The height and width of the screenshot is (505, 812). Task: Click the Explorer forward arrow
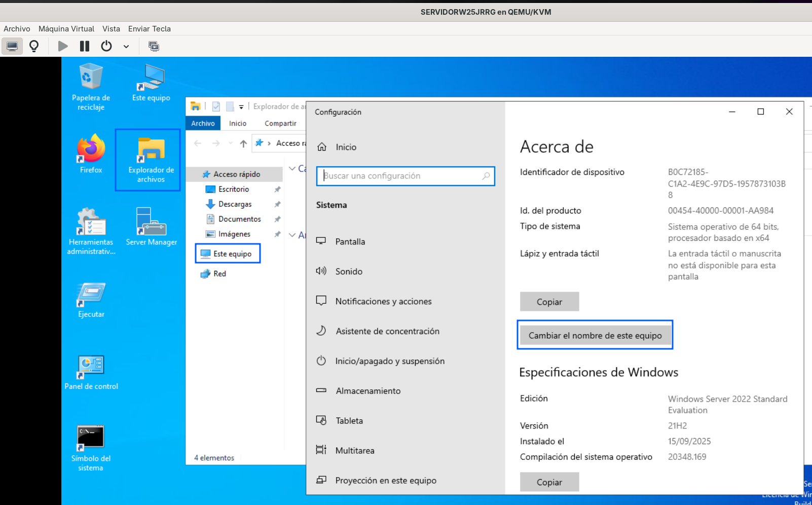point(216,143)
